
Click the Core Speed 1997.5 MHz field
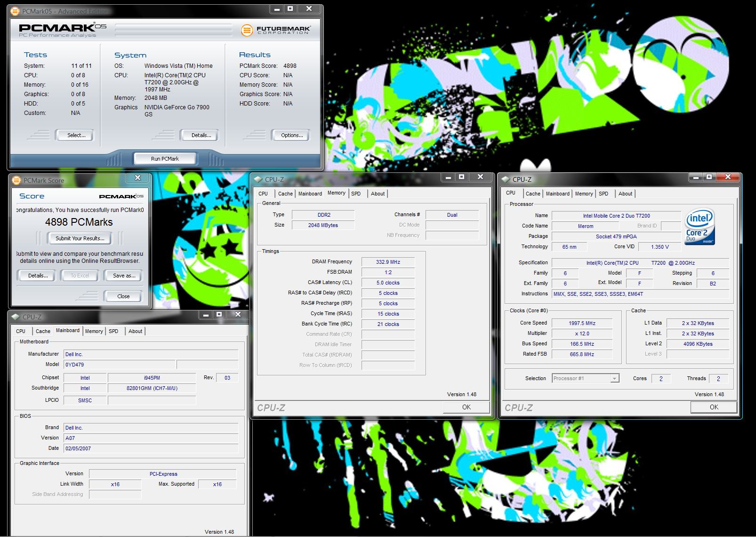582,323
